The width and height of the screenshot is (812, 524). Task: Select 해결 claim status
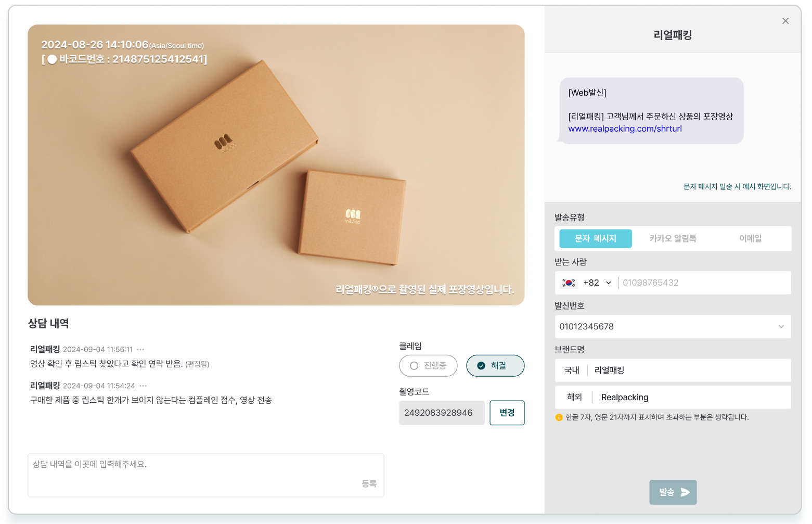pyautogui.click(x=495, y=366)
